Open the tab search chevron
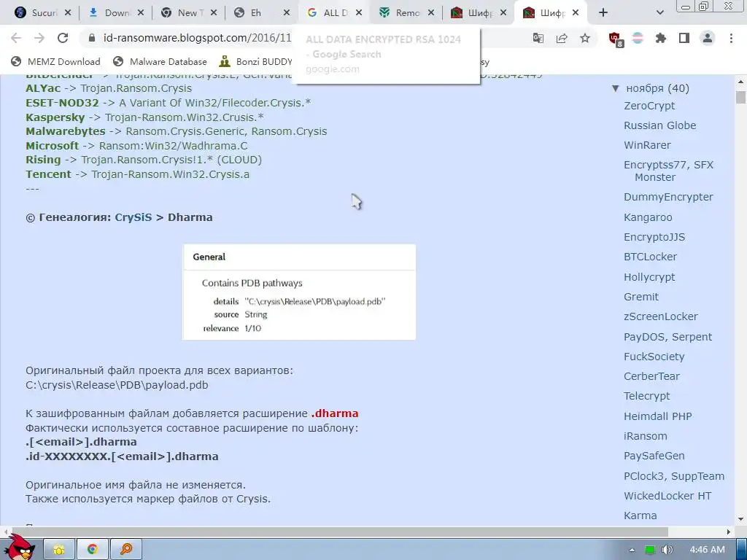Viewport: 747px width, 560px height. point(659,13)
